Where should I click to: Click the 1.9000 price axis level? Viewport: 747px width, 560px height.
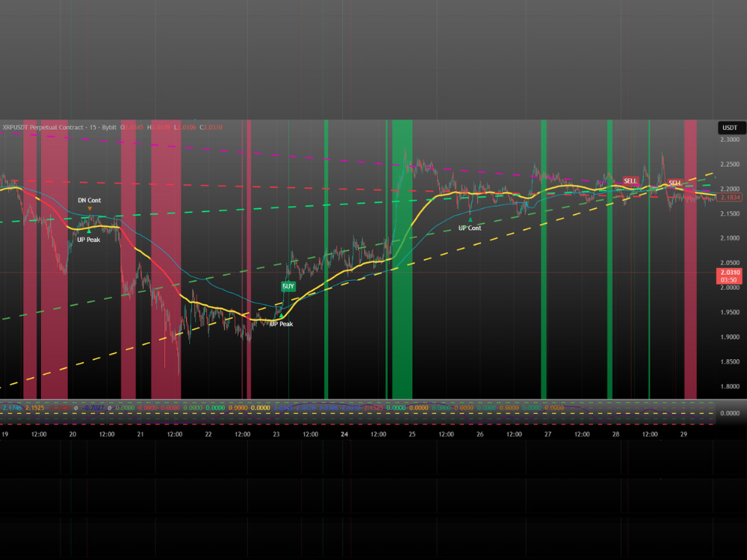coord(730,337)
